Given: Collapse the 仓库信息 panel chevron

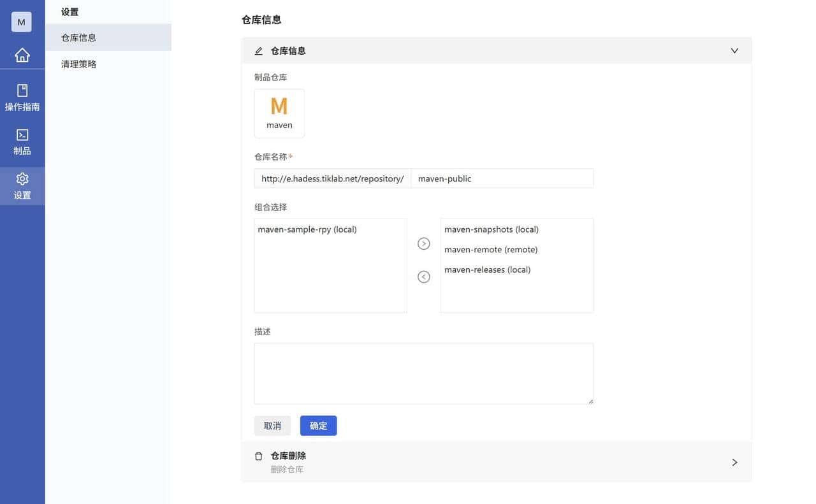Looking at the screenshot, I should (734, 50).
